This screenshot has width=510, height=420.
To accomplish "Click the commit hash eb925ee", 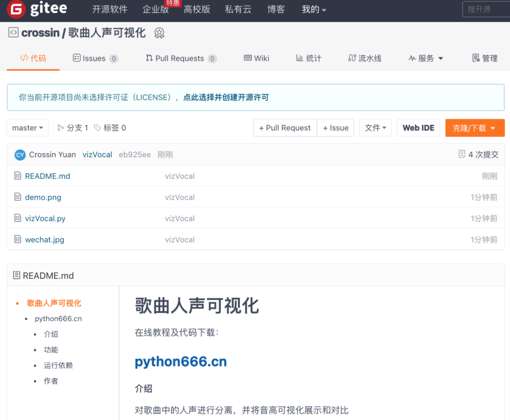I will pos(135,154).
